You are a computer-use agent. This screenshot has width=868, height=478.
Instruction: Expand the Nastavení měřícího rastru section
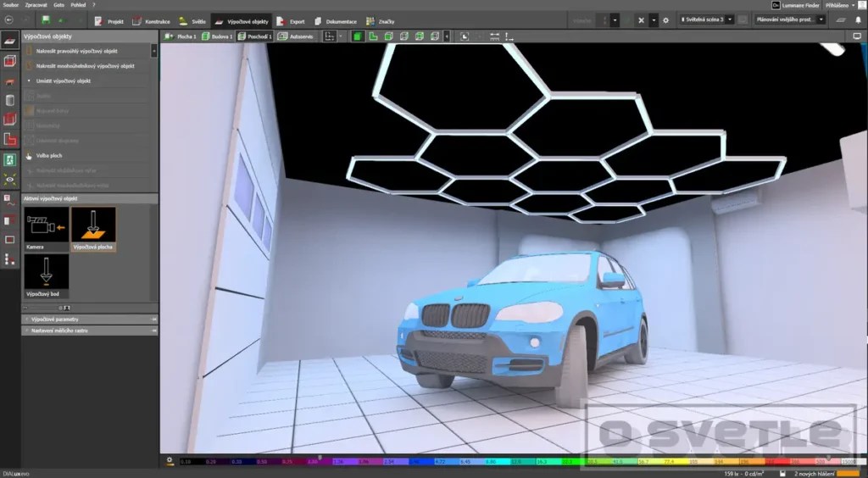tap(90, 331)
